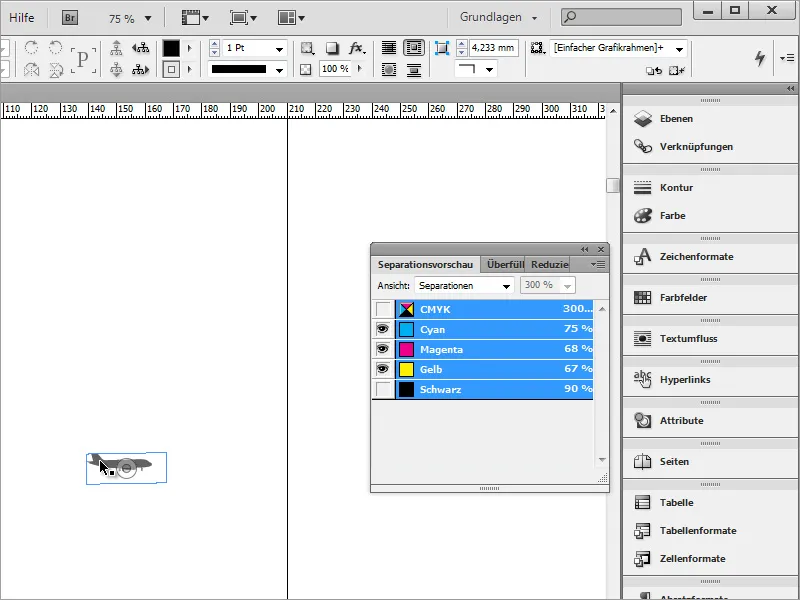Click the drop shadow icon
The height and width of the screenshot is (600, 800).
click(x=332, y=48)
